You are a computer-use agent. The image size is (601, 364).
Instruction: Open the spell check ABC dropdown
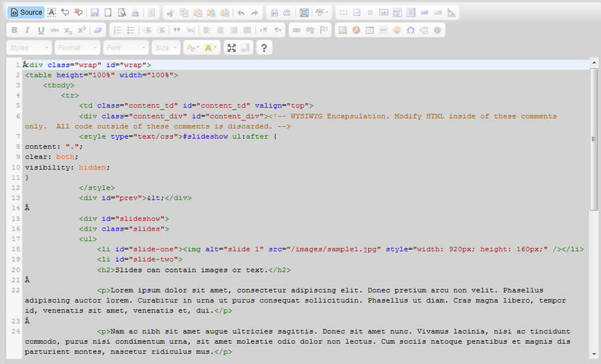(x=322, y=13)
